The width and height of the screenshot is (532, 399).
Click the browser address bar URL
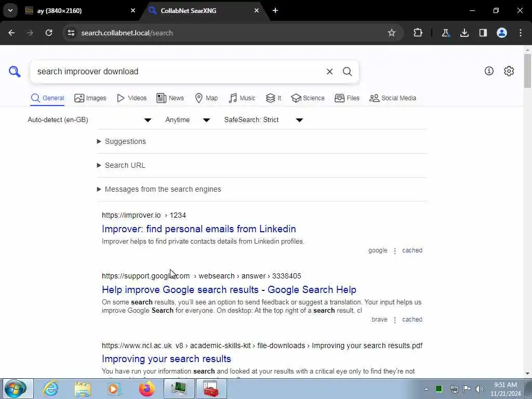click(x=127, y=33)
